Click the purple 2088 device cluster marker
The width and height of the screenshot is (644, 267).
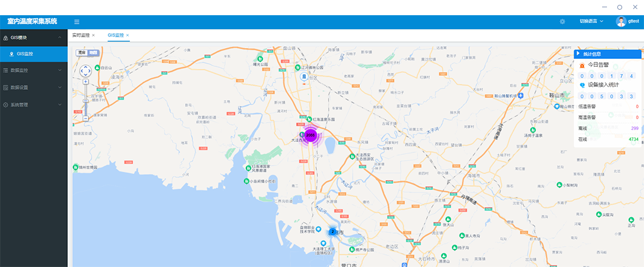[311, 135]
